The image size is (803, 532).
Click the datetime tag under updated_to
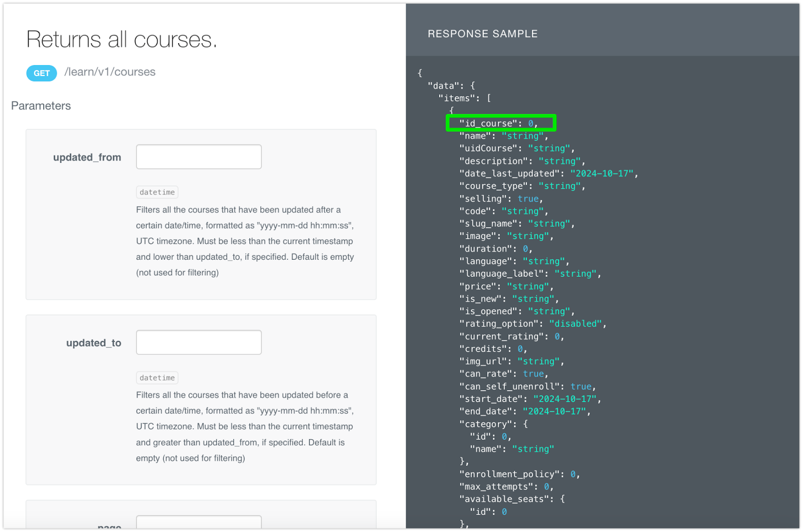(157, 378)
